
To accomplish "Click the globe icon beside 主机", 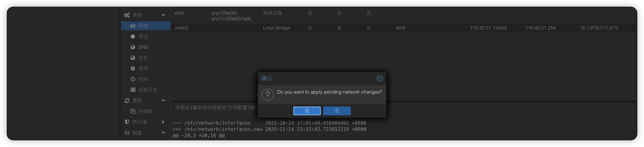I will (x=133, y=58).
